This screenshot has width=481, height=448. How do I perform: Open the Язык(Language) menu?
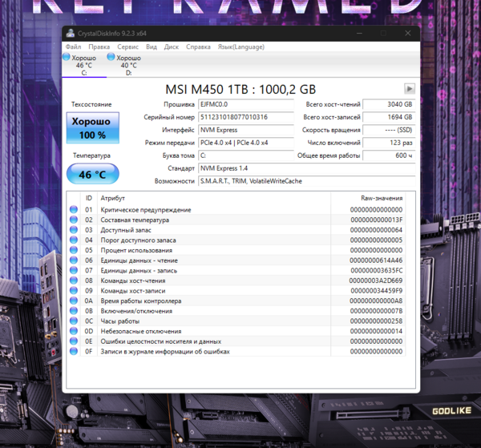pyautogui.click(x=241, y=47)
